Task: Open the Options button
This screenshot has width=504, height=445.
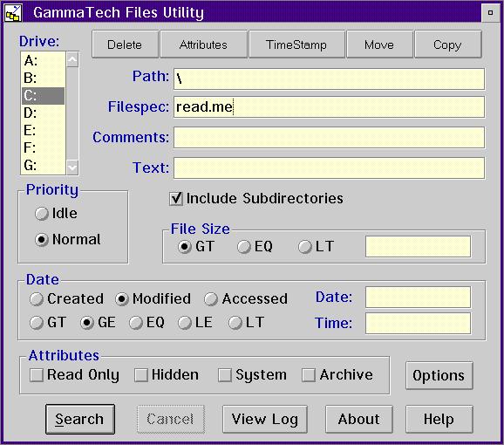Action: coord(439,375)
